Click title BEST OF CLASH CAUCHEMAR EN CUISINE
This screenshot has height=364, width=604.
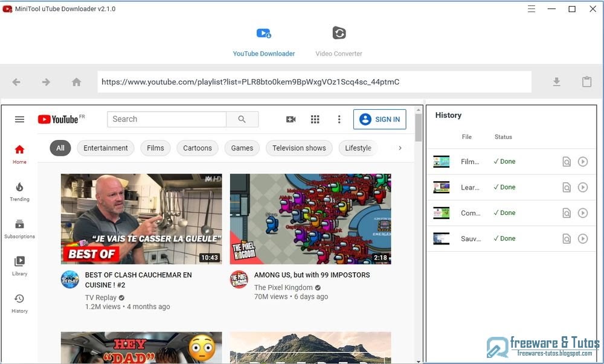[x=138, y=279]
